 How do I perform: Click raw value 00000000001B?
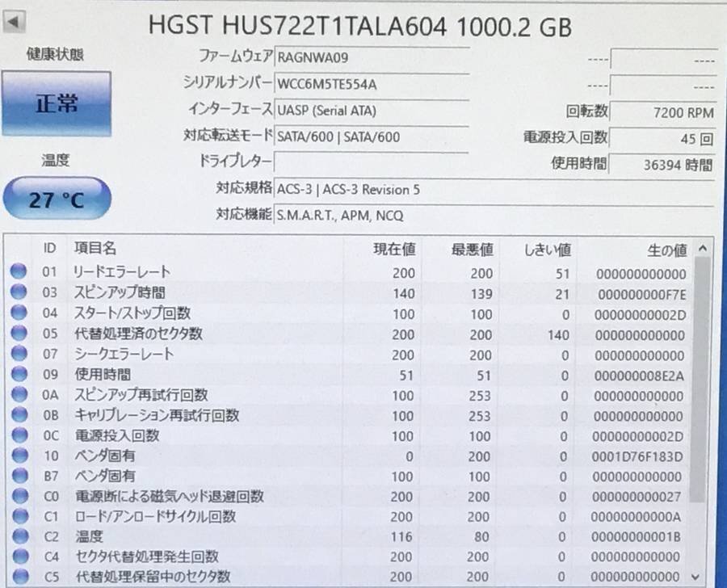coord(637,537)
